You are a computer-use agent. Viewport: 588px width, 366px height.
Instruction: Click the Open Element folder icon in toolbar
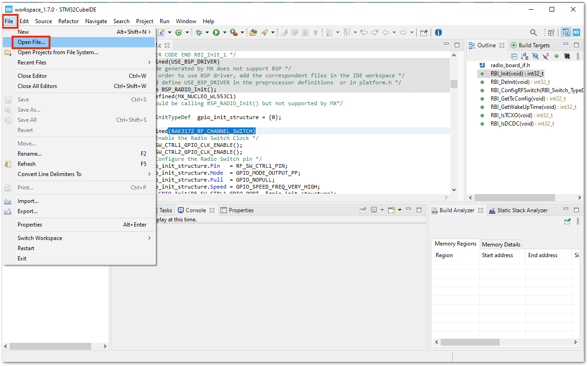click(253, 32)
